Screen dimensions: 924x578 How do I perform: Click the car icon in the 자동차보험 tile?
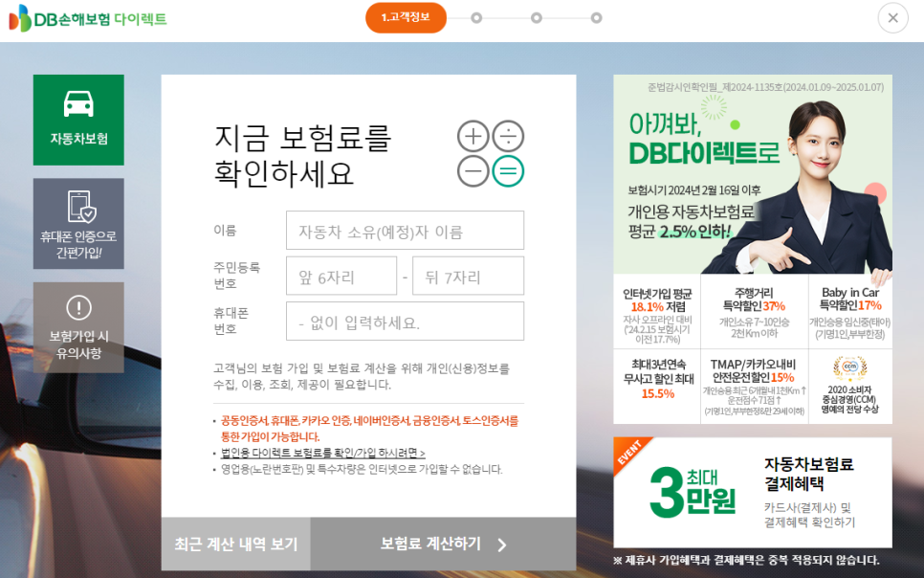78,103
